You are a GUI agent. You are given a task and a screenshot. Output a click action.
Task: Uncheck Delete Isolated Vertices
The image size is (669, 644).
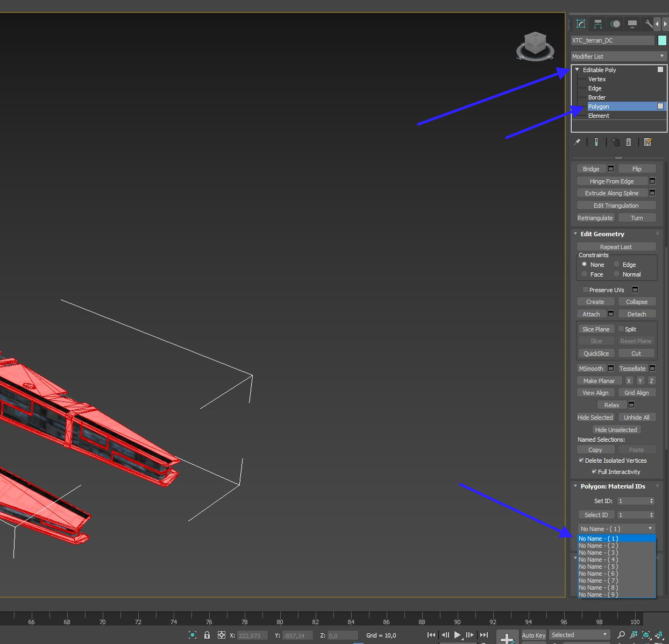pyautogui.click(x=581, y=461)
